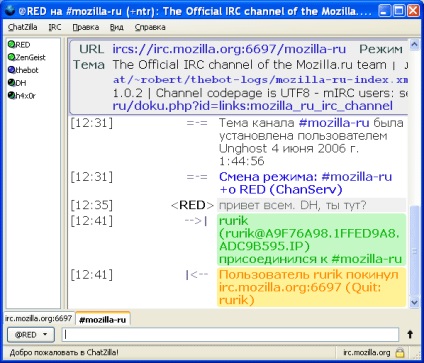Maximize the ChatZilla window
This screenshot has height=363, width=424.
[399, 11]
